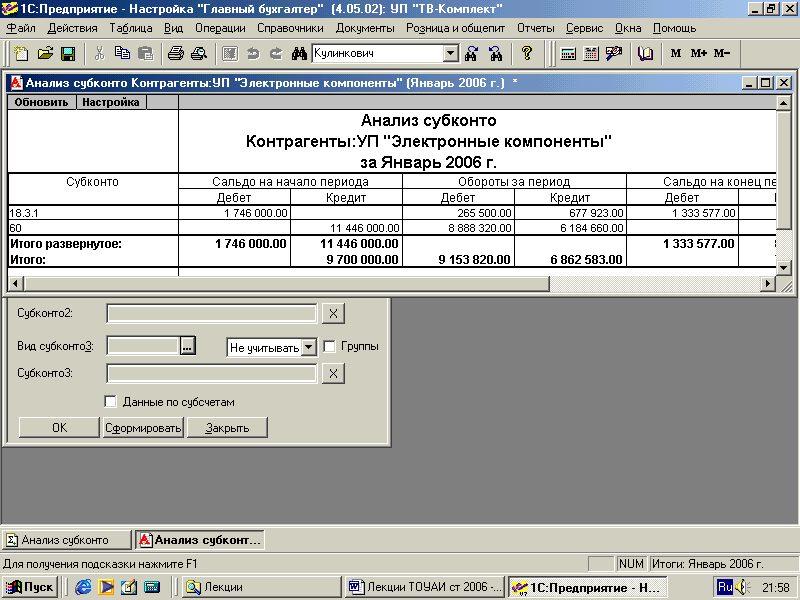Image resolution: width=800 pixels, height=600 pixels.
Task: Toggle the Группы checkbox
Action: coord(330,346)
